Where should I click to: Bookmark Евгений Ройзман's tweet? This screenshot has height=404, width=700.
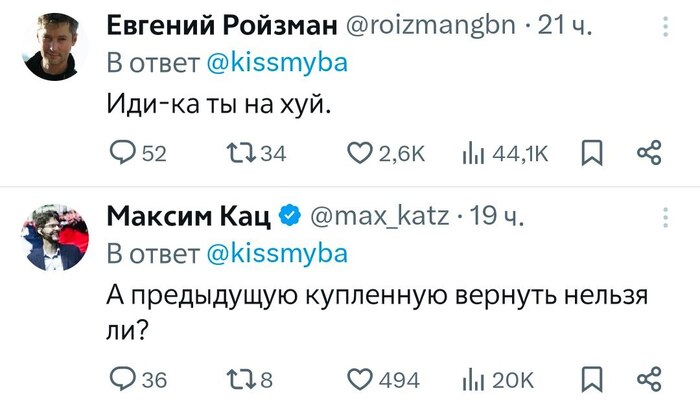pyautogui.click(x=591, y=152)
